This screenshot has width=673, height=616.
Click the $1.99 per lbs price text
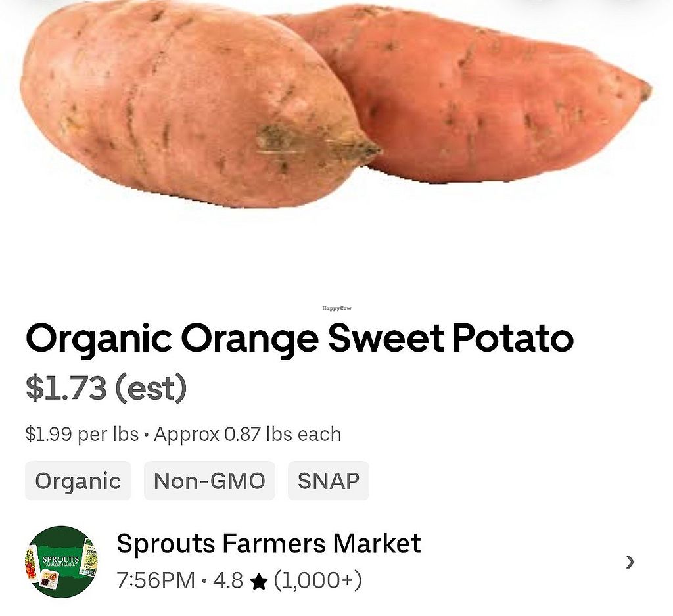82,434
